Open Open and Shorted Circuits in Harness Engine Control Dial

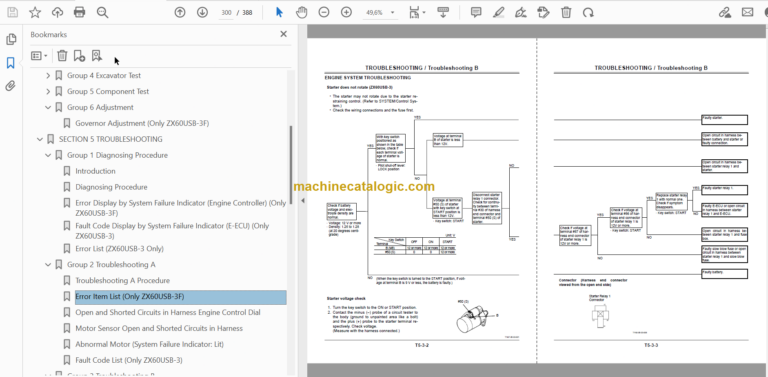click(x=168, y=312)
